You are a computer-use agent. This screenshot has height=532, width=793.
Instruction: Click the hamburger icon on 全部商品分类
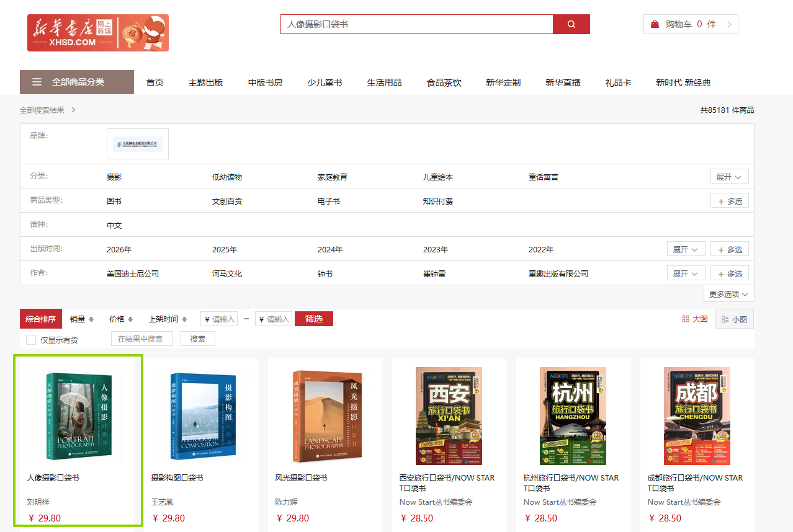tap(37, 81)
